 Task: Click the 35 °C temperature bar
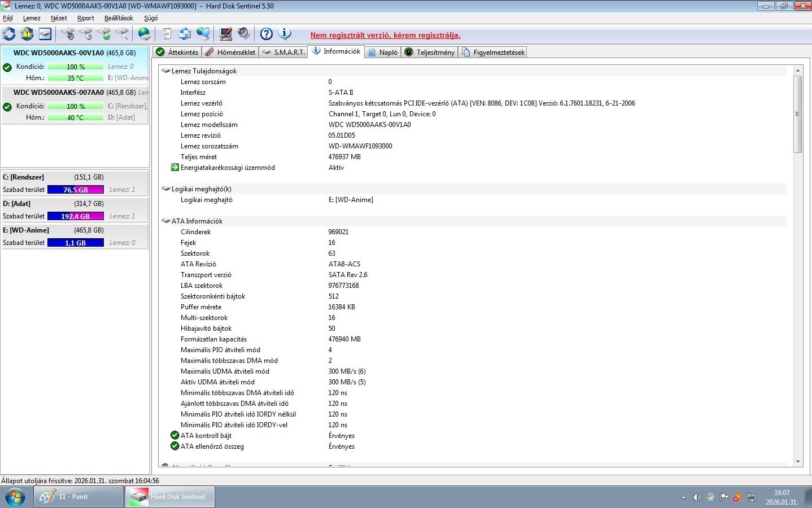point(76,78)
